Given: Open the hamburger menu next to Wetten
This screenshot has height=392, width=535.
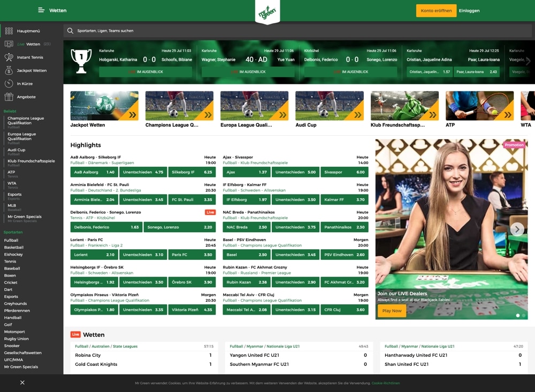Looking at the screenshot, I should click(x=41, y=10).
